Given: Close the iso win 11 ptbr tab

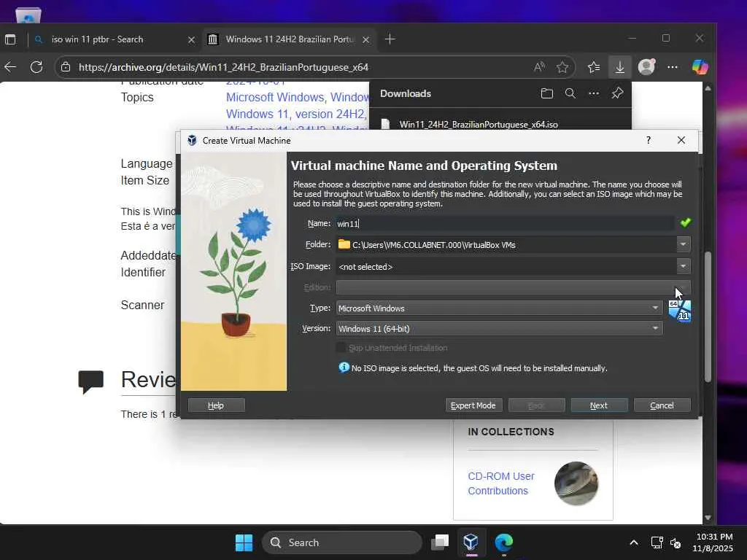Looking at the screenshot, I should tap(191, 40).
